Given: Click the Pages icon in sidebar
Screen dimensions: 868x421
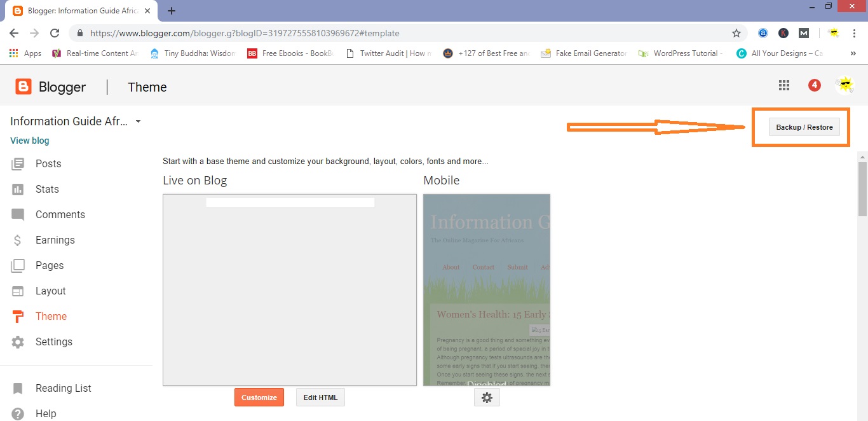Looking at the screenshot, I should [x=18, y=266].
